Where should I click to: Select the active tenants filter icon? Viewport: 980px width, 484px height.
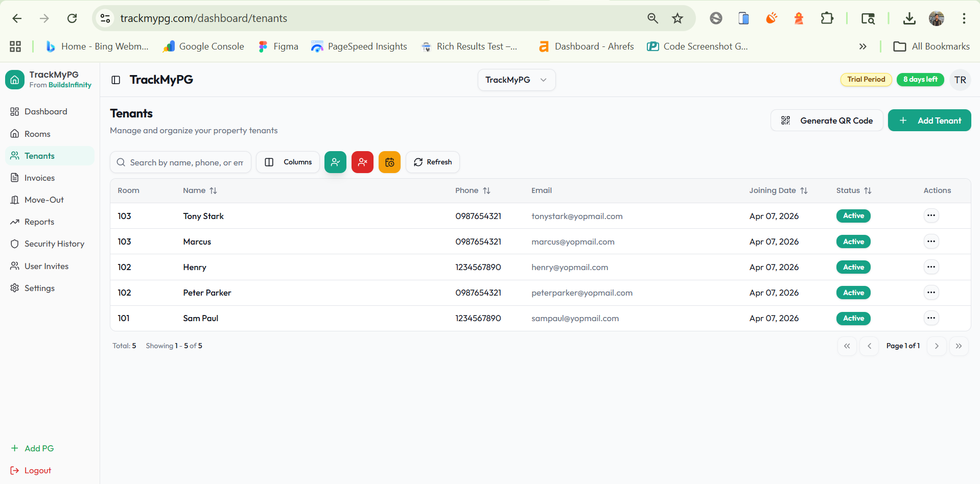coord(335,162)
